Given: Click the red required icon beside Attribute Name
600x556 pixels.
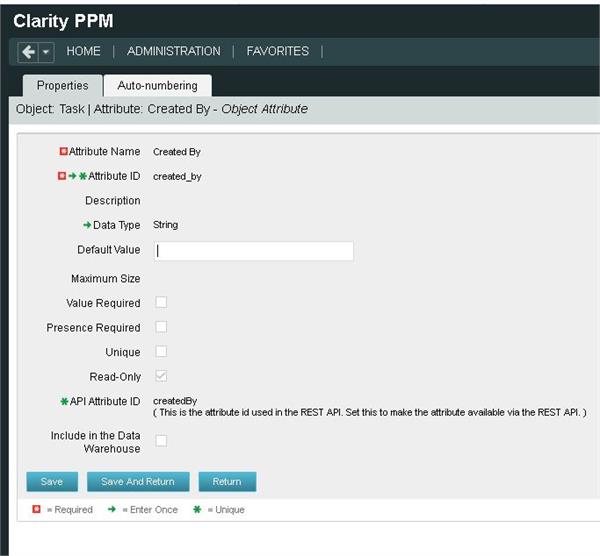Looking at the screenshot, I should 64,151.
